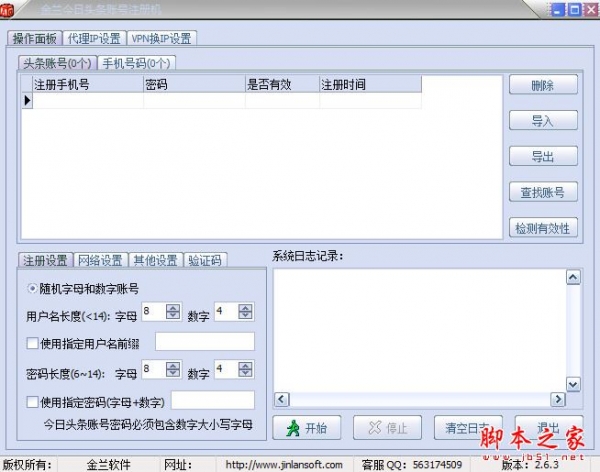Select the current row arrow indicator
The width and height of the screenshot is (600, 472).
pyautogui.click(x=27, y=101)
